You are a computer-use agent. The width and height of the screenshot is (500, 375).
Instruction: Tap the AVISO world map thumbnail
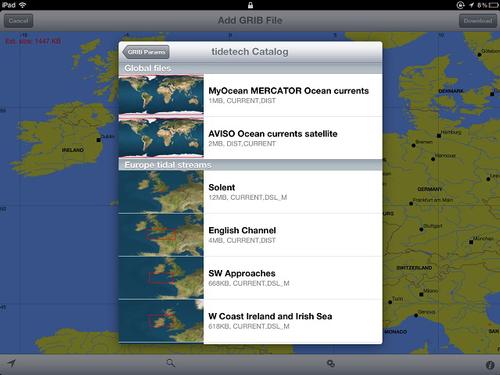[161, 137]
